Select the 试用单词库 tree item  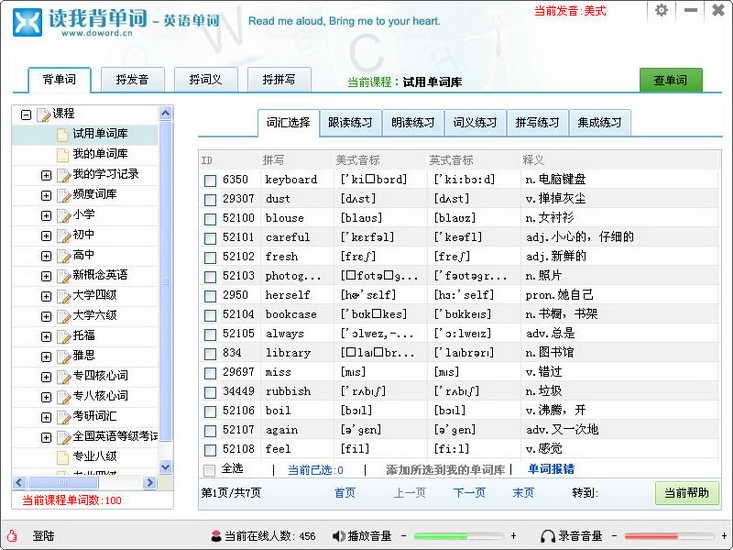(86, 135)
